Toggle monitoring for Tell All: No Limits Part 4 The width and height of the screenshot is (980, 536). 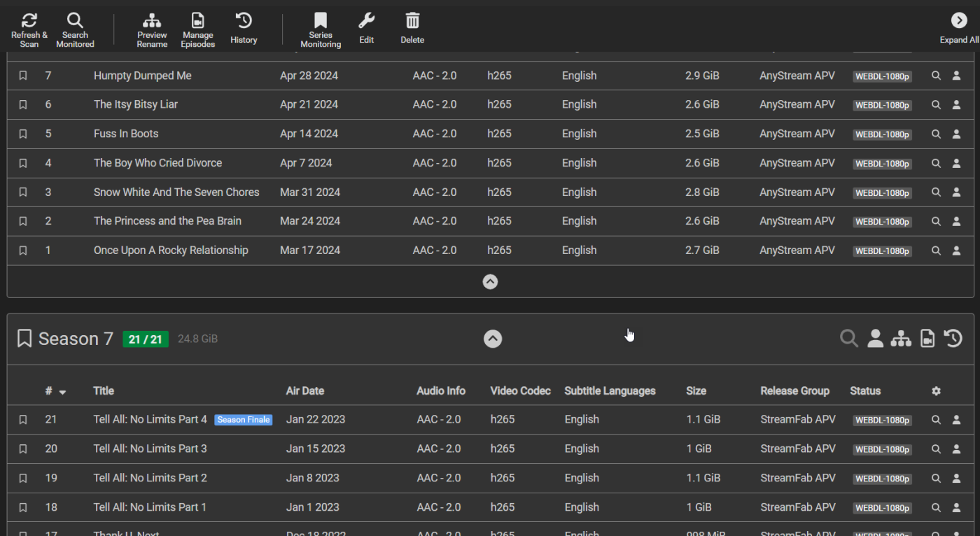(23, 420)
